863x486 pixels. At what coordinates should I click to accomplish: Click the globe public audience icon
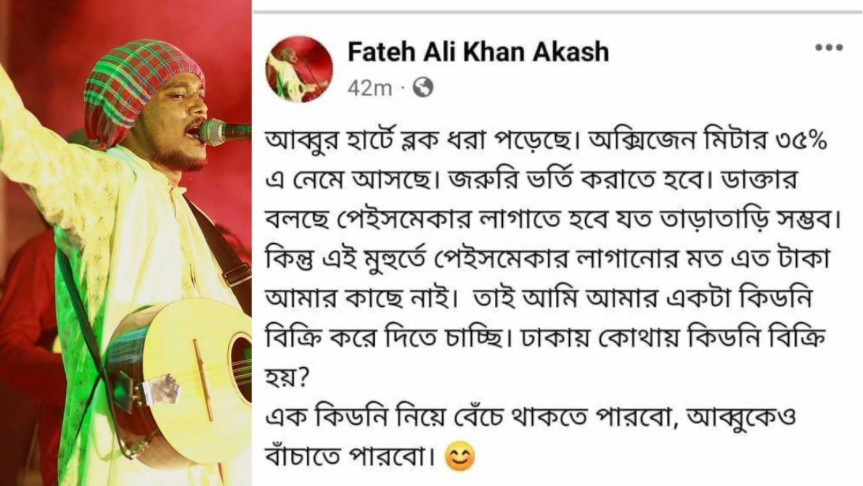click(423, 87)
